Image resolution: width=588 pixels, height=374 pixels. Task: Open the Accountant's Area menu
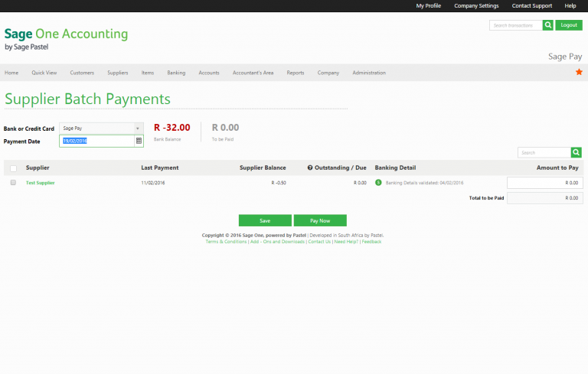[253, 73]
